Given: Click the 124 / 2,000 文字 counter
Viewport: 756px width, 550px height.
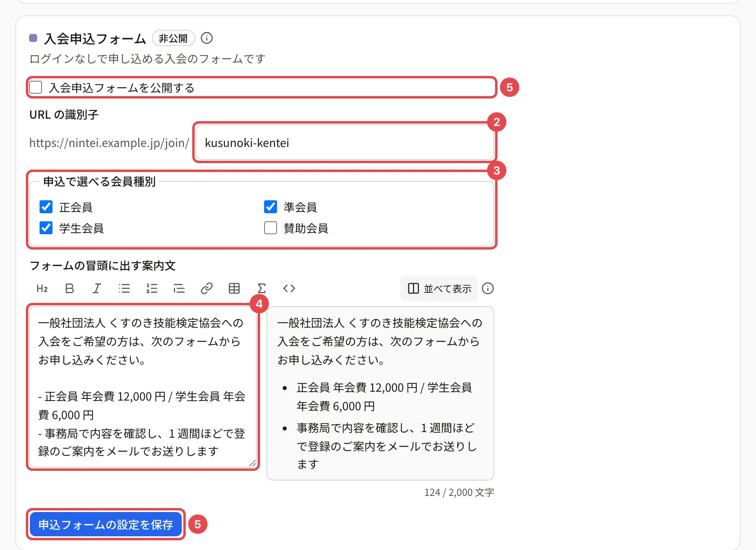Looking at the screenshot, I should [x=459, y=492].
